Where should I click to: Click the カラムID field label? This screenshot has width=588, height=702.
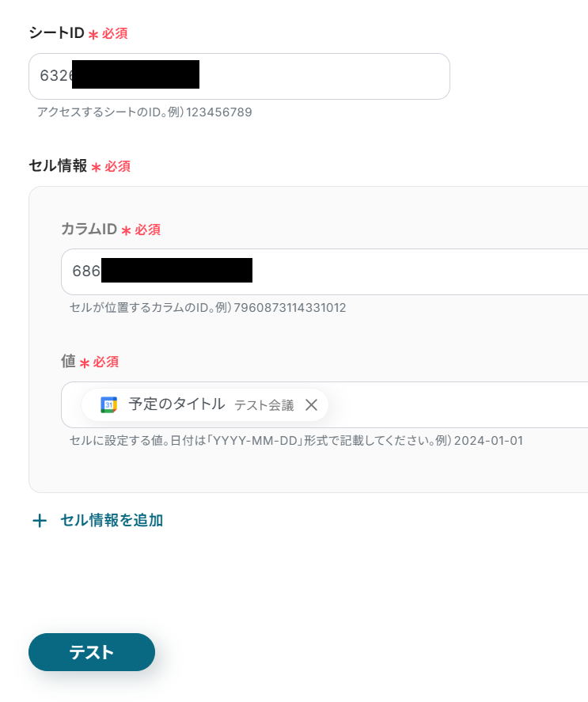(89, 230)
